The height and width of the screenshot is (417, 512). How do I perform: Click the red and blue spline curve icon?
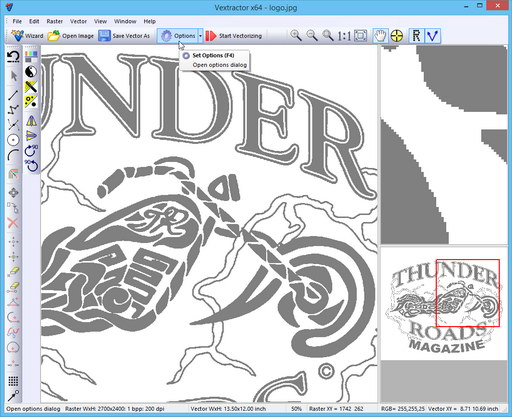[13, 332]
